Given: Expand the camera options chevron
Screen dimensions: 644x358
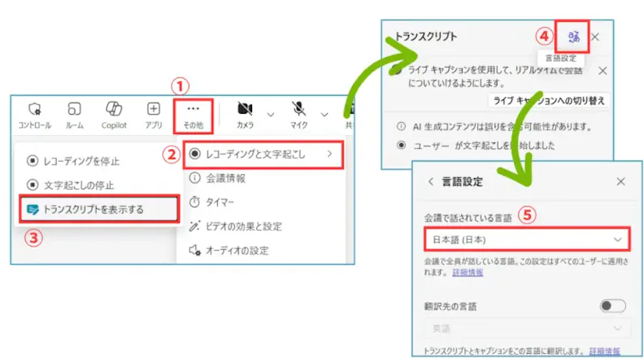Looking at the screenshot, I should click(x=271, y=115).
